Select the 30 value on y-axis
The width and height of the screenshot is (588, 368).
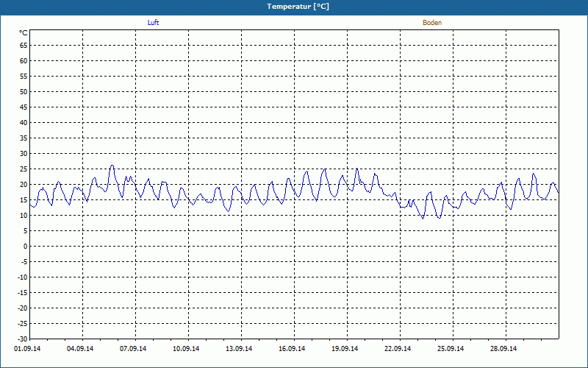click(24, 154)
